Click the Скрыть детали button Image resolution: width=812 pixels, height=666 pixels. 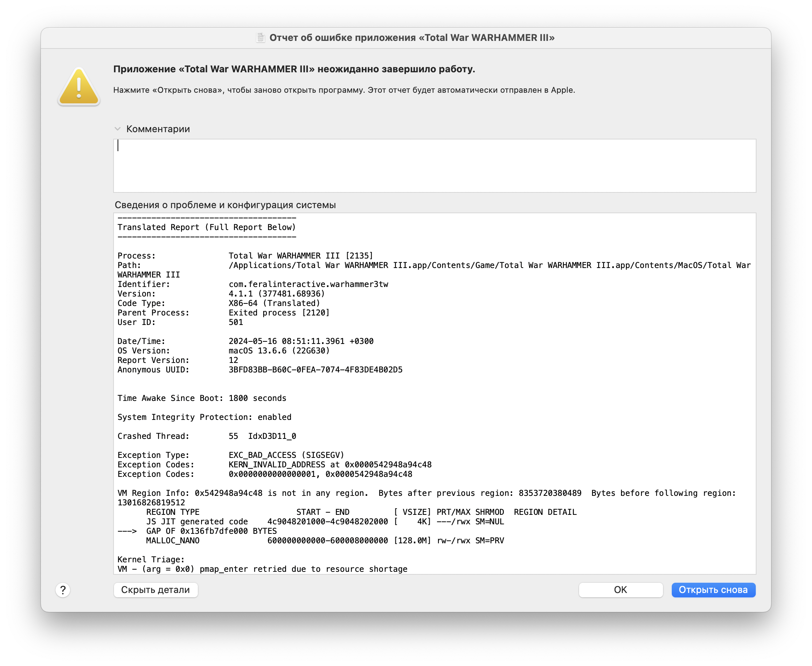(x=155, y=590)
